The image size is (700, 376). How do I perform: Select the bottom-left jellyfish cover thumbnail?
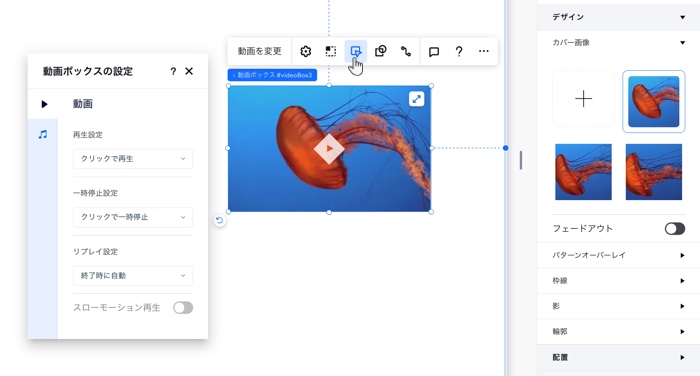pyautogui.click(x=583, y=172)
